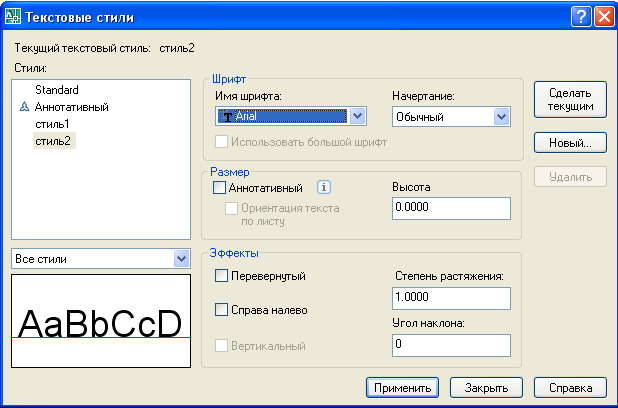Click the annotative triangle icon in styles list
The height and width of the screenshot is (408, 618).
24,107
